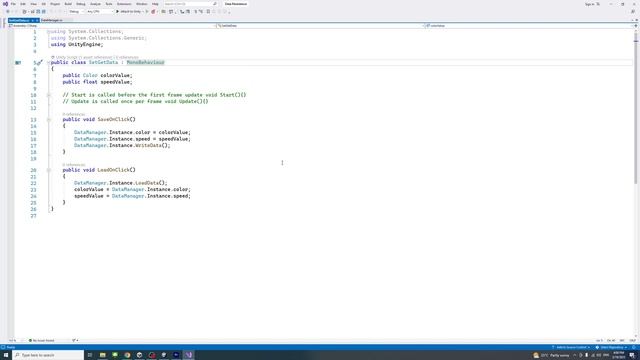Open the Windows action center icon
The width and height of the screenshot is (640, 360).
click(x=632, y=356)
